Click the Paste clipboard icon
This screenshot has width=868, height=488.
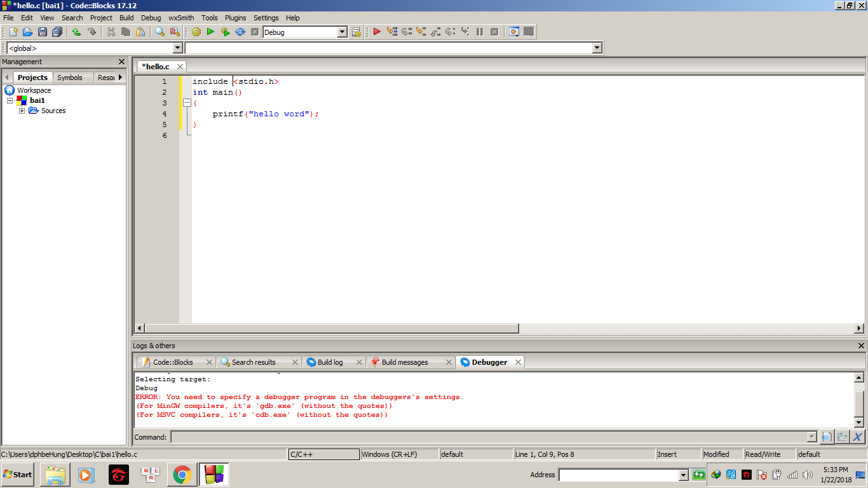140,32
